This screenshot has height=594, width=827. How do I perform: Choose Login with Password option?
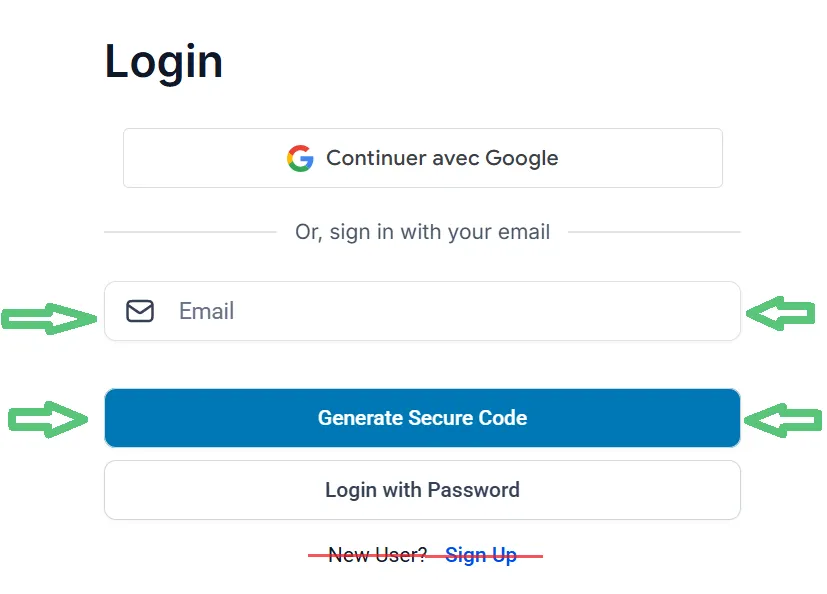click(x=422, y=490)
